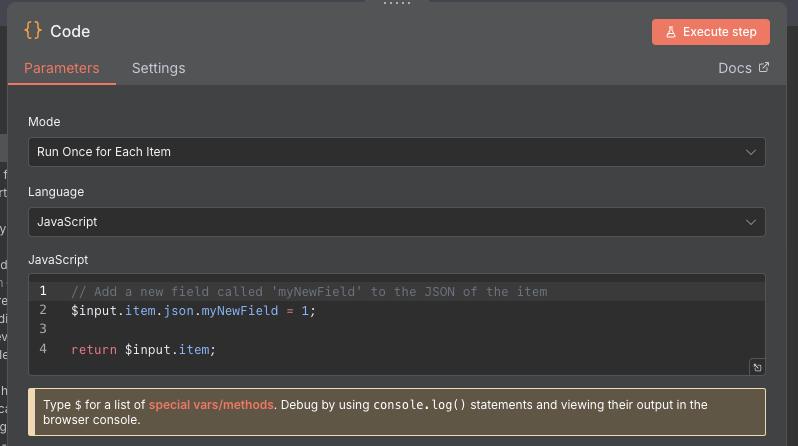Open the special vars/methods link
This screenshot has height=446, width=798.
pyautogui.click(x=211, y=405)
